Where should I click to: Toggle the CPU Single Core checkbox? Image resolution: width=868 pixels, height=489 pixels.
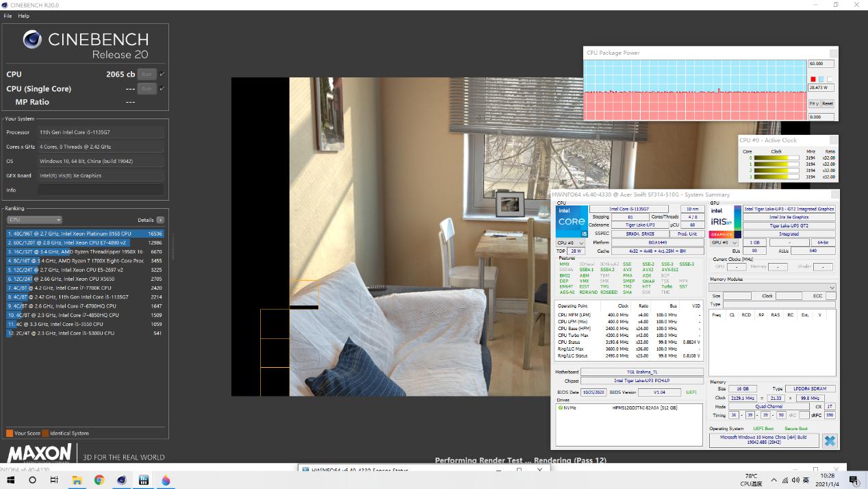pos(162,88)
